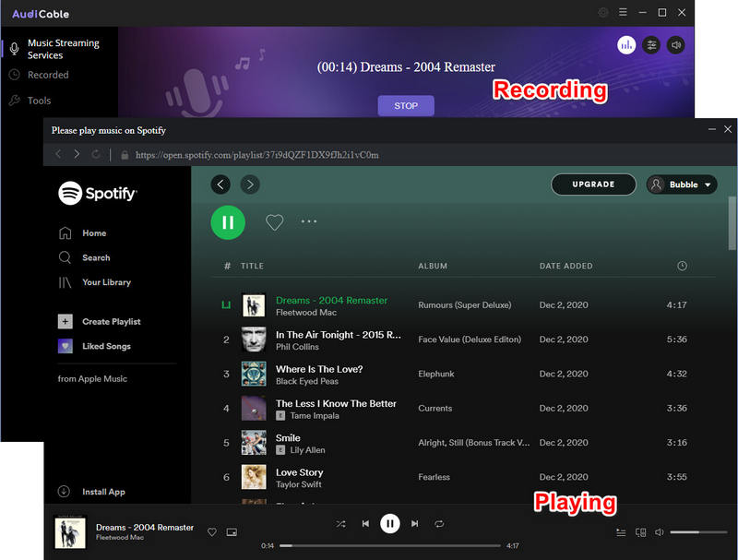Screen dimensions: 738x560
Task: Seek within the song progress bar
Action: point(389,546)
